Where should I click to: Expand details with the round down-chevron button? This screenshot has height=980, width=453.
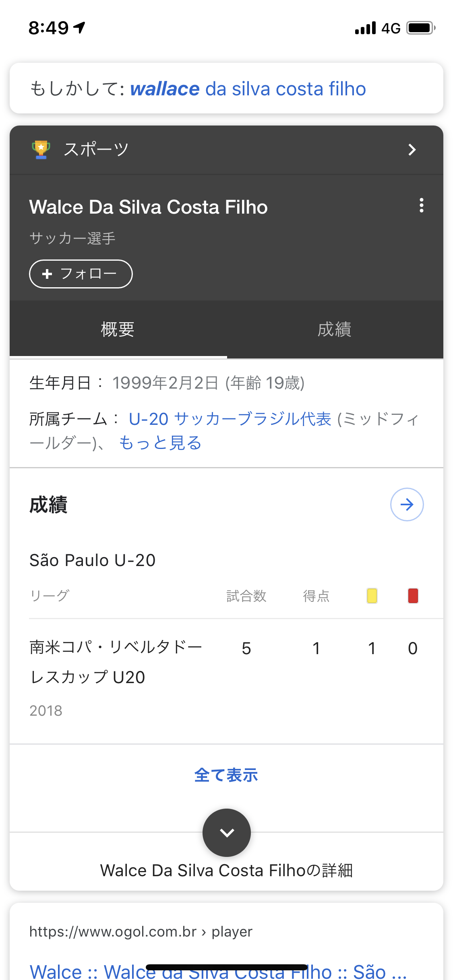pyautogui.click(x=226, y=832)
